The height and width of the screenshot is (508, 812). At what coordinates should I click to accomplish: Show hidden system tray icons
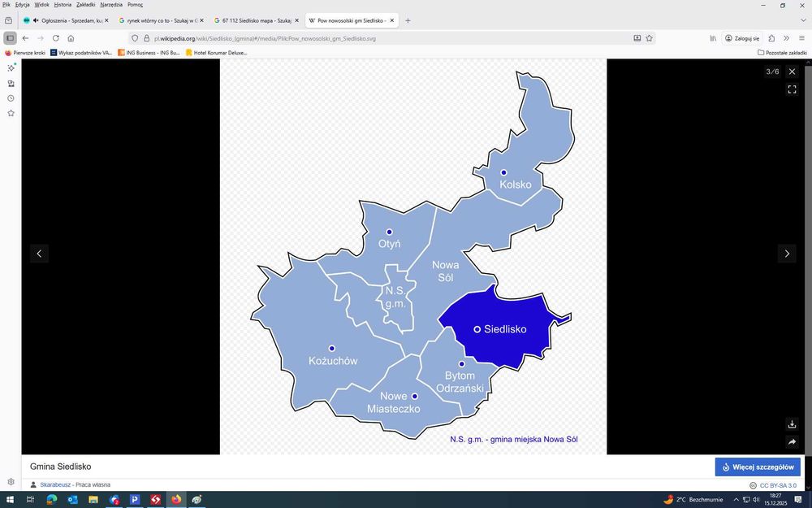736,500
